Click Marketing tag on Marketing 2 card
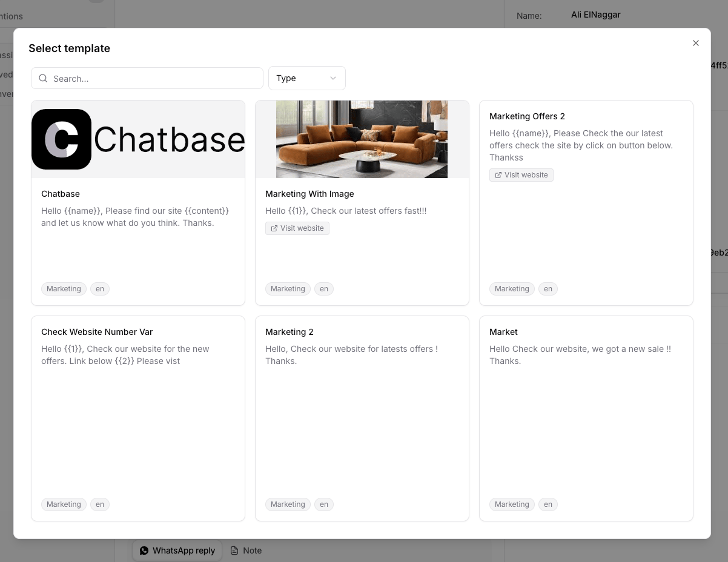Image resolution: width=728 pixels, height=562 pixels. 288,504
